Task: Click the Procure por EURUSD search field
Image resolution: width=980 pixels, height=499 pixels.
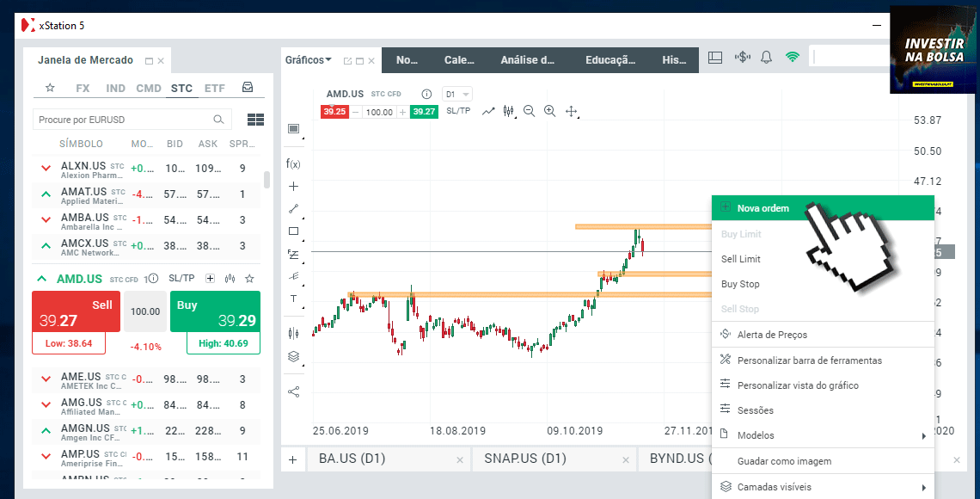Action: tap(132, 120)
